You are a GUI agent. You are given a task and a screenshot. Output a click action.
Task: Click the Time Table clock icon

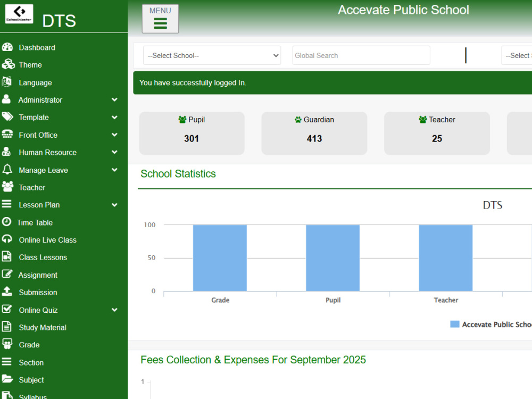[x=6, y=222]
